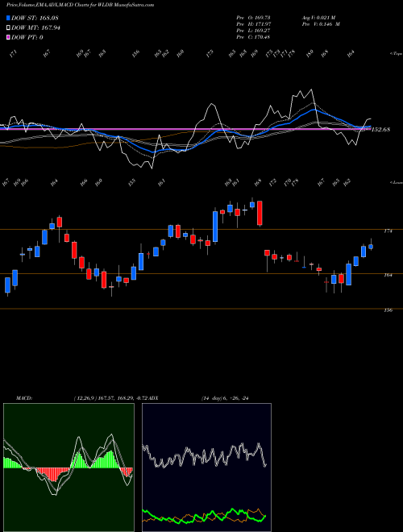This screenshot has height=532, width=403.
Task: Click the 'Pre L: 169.27' low value
Action: [253, 31]
